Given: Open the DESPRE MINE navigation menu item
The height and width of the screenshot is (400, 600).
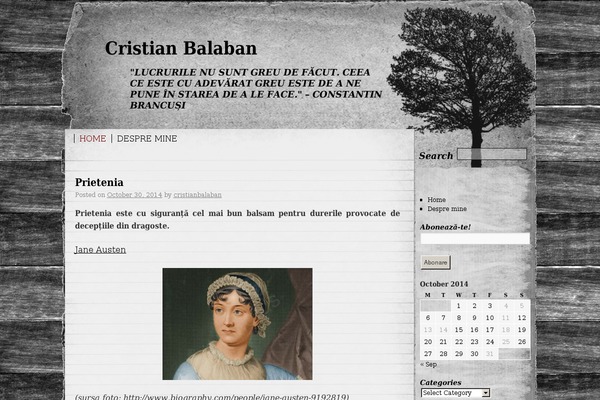Looking at the screenshot, I should (x=147, y=139).
